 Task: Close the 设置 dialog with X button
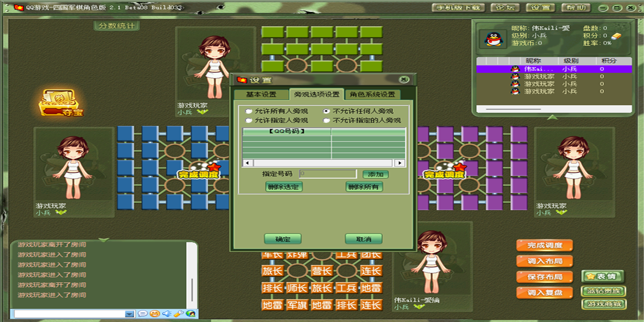(x=404, y=79)
